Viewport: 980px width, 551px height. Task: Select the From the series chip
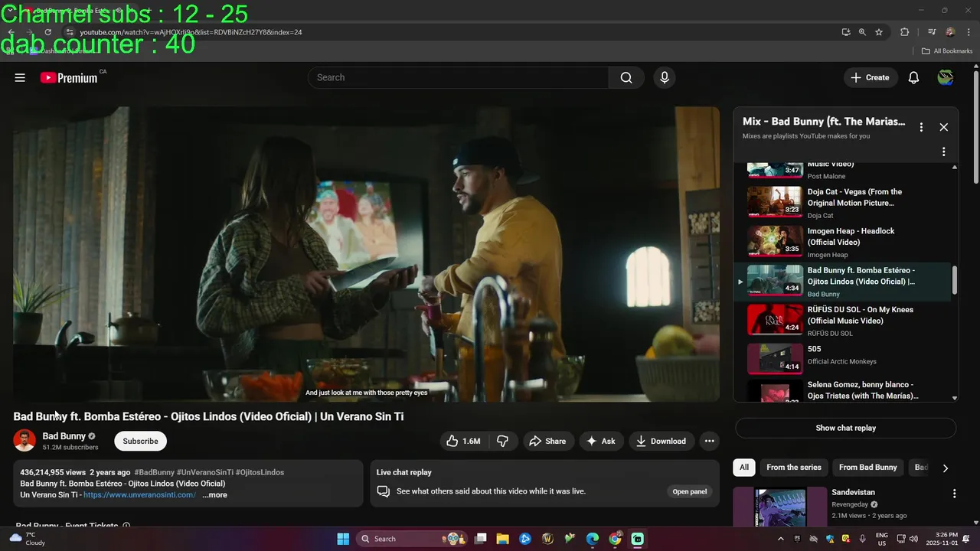[x=793, y=468]
